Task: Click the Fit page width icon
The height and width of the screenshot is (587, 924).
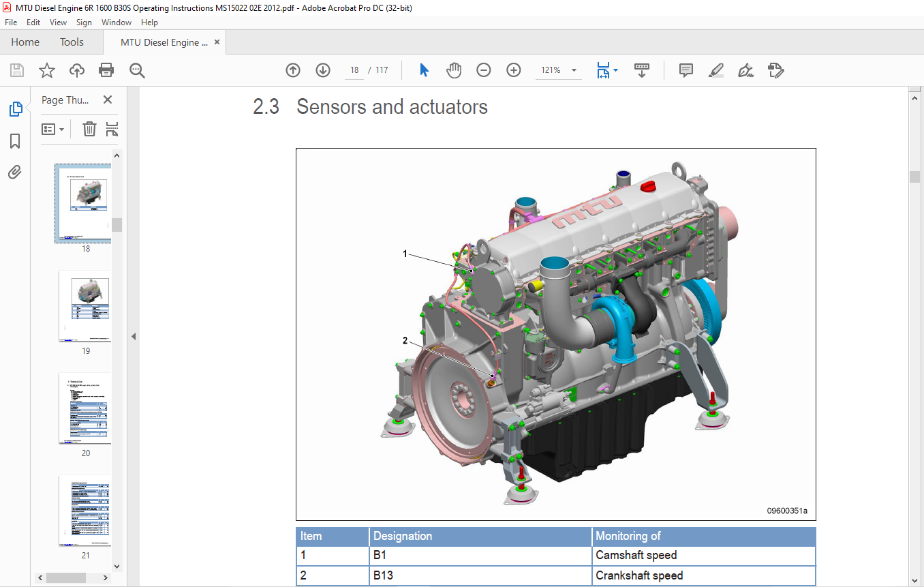Action: tap(603, 70)
